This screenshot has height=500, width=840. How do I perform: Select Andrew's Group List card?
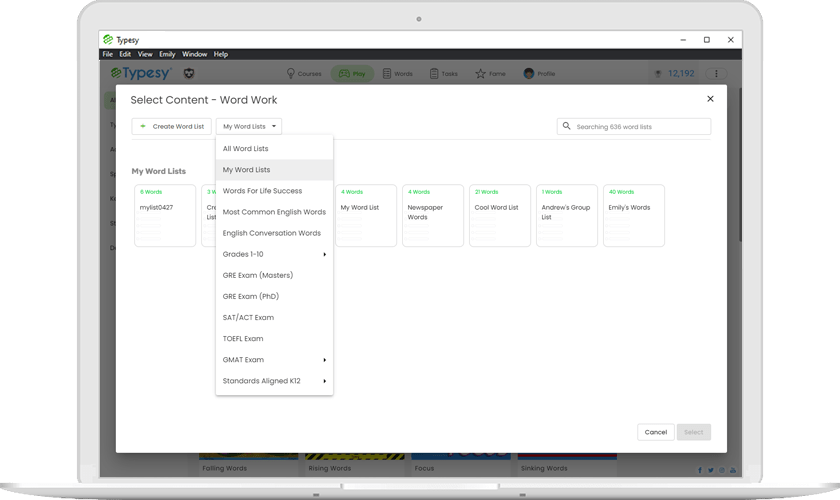567,215
